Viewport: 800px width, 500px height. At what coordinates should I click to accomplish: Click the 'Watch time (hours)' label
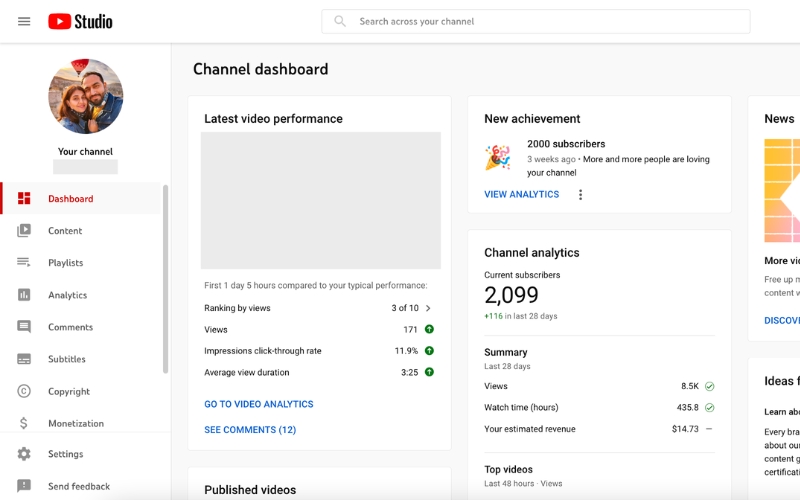(521, 408)
